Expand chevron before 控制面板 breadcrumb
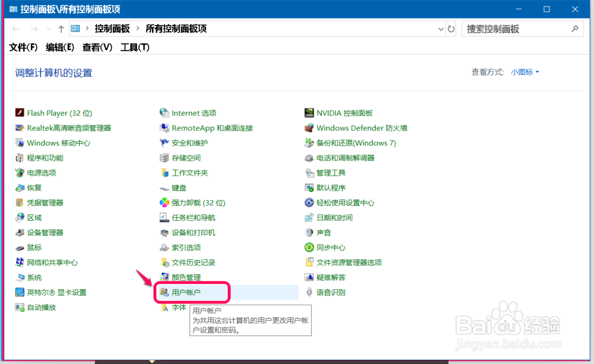Image resolution: width=594 pixels, height=364 pixels. point(87,29)
